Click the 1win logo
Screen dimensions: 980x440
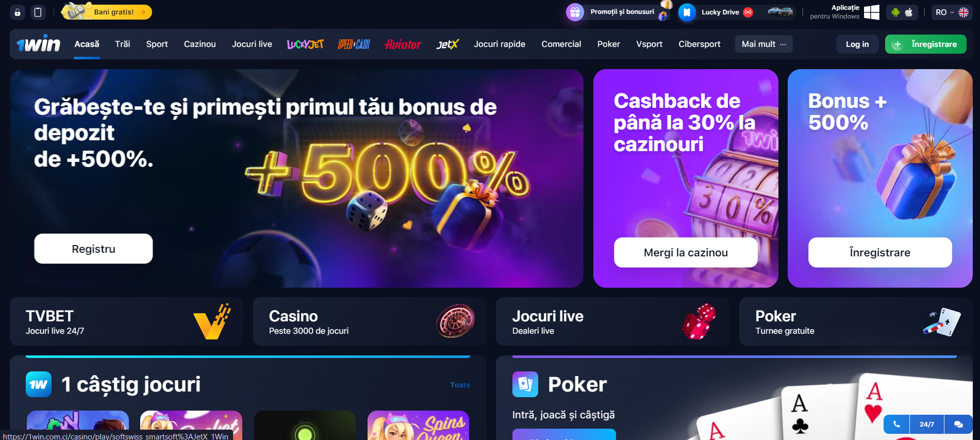click(x=38, y=44)
